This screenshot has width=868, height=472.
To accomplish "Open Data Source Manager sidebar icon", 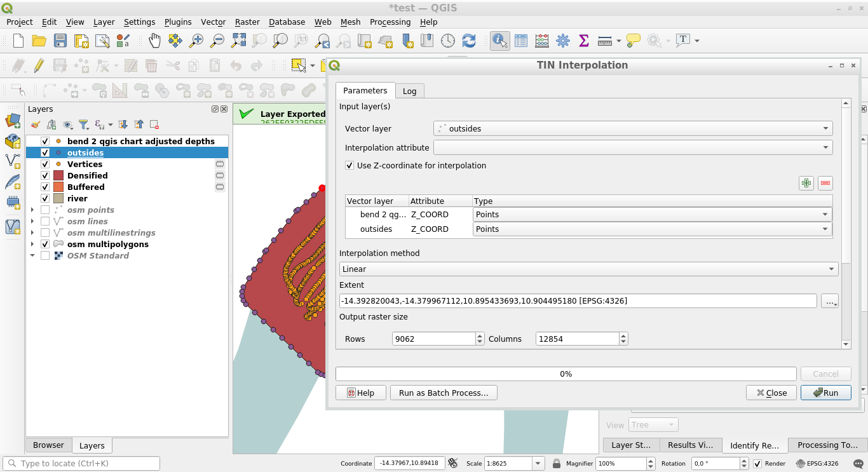I will [x=13, y=121].
